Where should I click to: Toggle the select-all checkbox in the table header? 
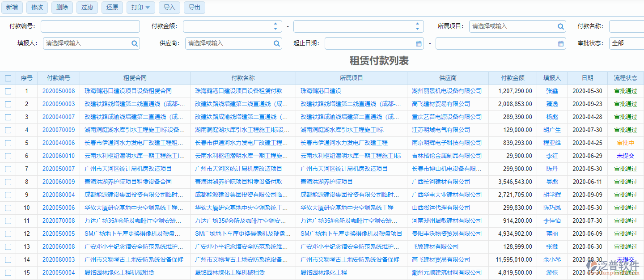point(8,78)
